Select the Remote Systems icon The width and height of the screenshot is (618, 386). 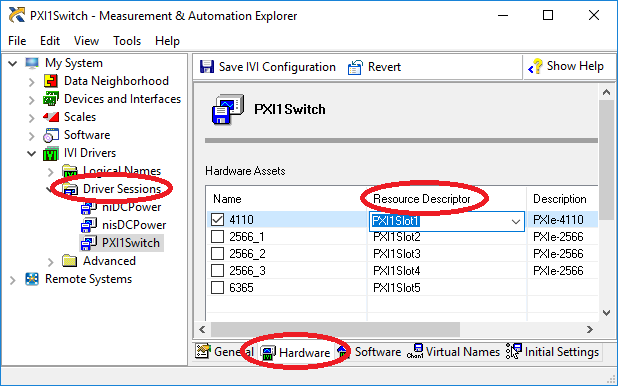[32, 279]
